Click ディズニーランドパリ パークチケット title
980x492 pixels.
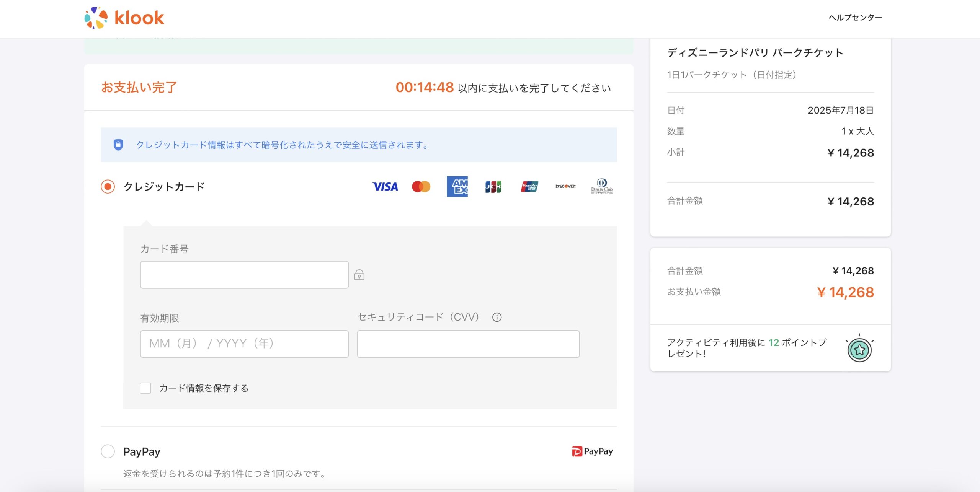tap(755, 52)
